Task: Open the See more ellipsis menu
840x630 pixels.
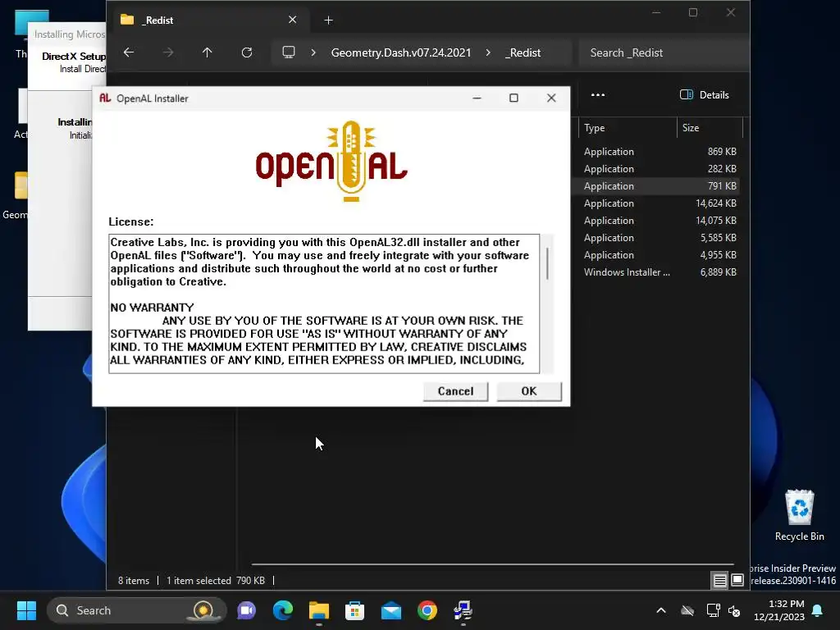Action: tap(598, 95)
